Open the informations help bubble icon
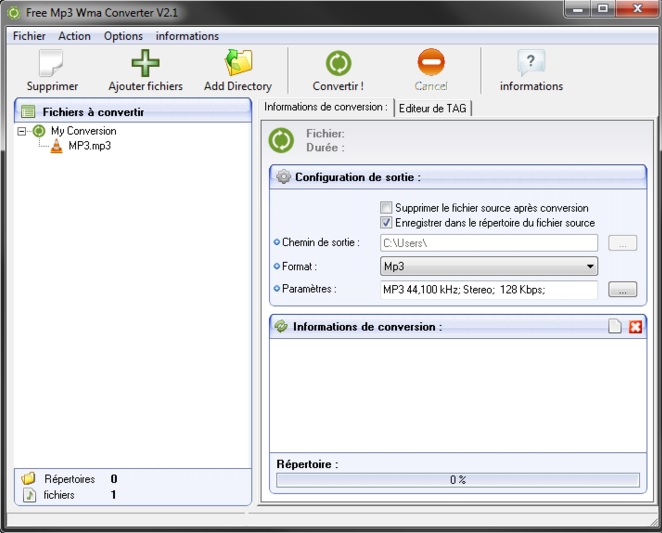Viewport: 662px width, 533px height. pos(531,63)
